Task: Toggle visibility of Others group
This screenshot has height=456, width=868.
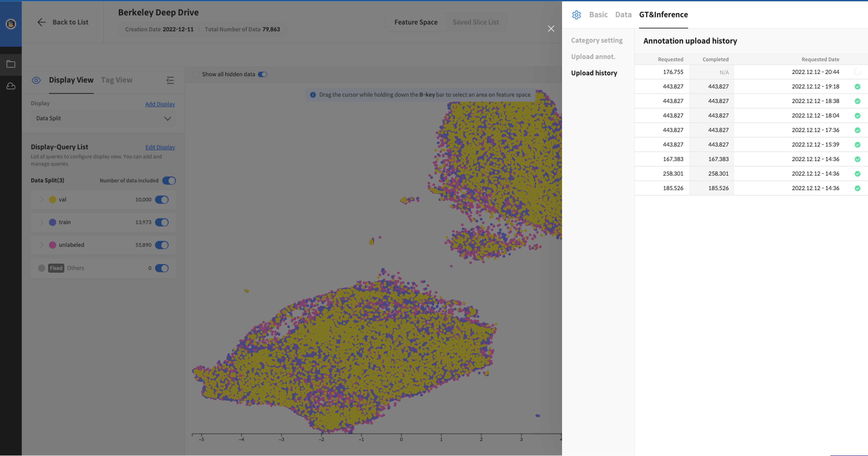Action: tap(162, 268)
